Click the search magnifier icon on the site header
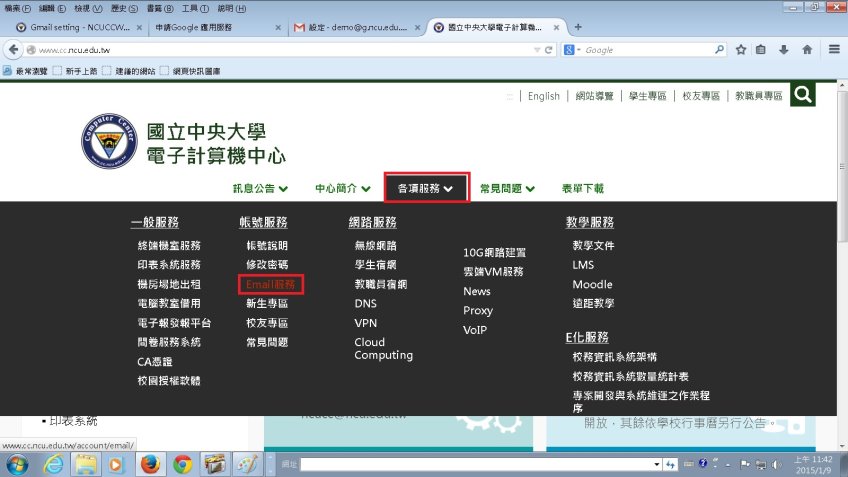Viewport: 848px width, 477px height. pyautogui.click(x=802, y=95)
